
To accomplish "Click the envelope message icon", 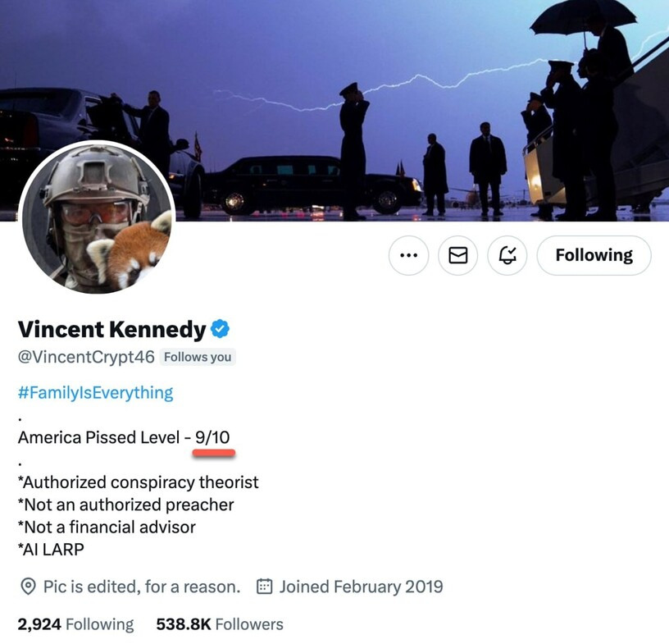I will click(x=458, y=256).
